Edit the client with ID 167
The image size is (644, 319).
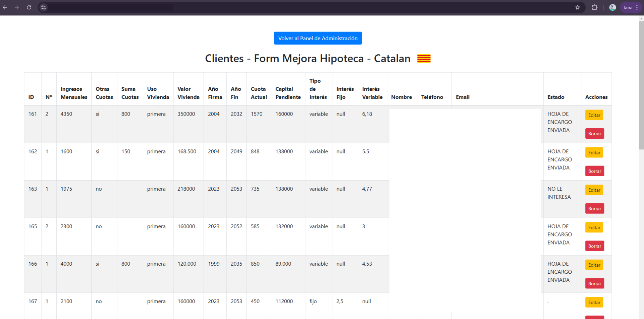594,302
